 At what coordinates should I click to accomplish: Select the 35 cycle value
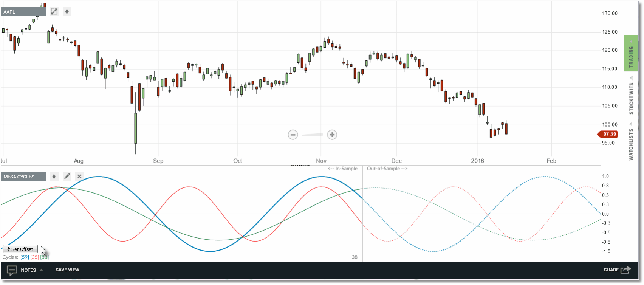pyautogui.click(x=34, y=257)
